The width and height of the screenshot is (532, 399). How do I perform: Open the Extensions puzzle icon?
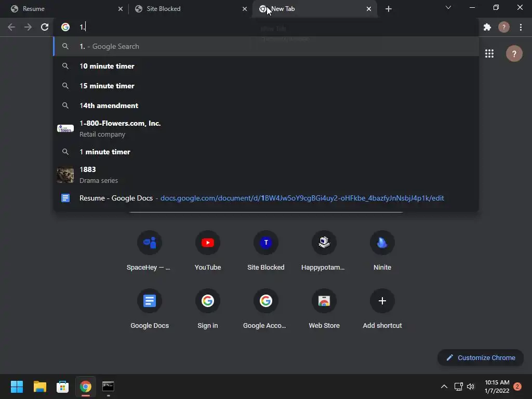pyautogui.click(x=487, y=27)
